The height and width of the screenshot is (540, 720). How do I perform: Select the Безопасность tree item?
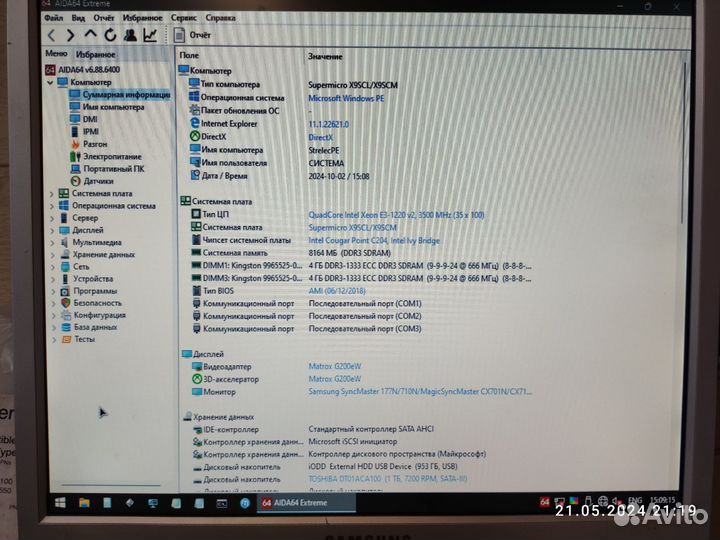(x=91, y=303)
